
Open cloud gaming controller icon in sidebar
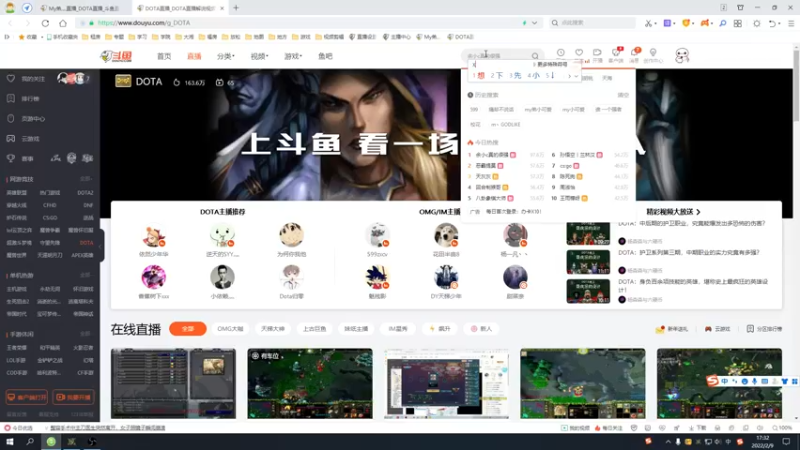coord(11,138)
